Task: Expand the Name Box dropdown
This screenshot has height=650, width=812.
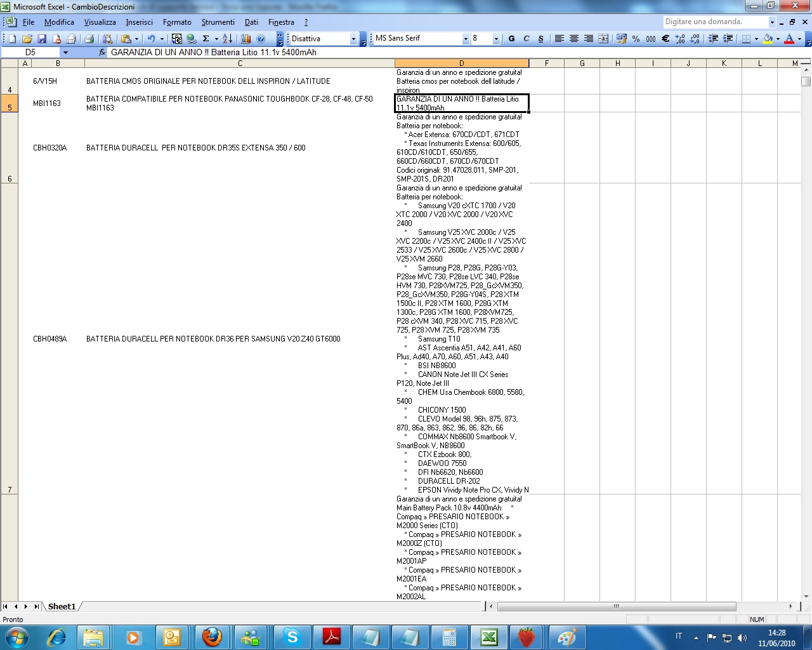Action: click(65, 53)
